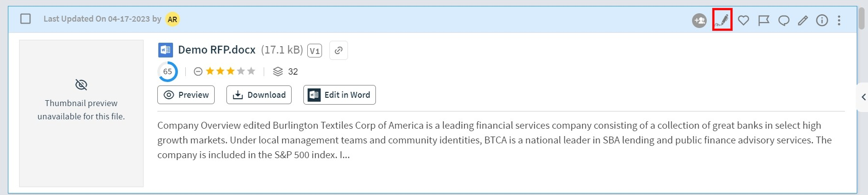The height and width of the screenshot is (195, 868).
Task: Click the Preview button
Action: click(186, 95)
